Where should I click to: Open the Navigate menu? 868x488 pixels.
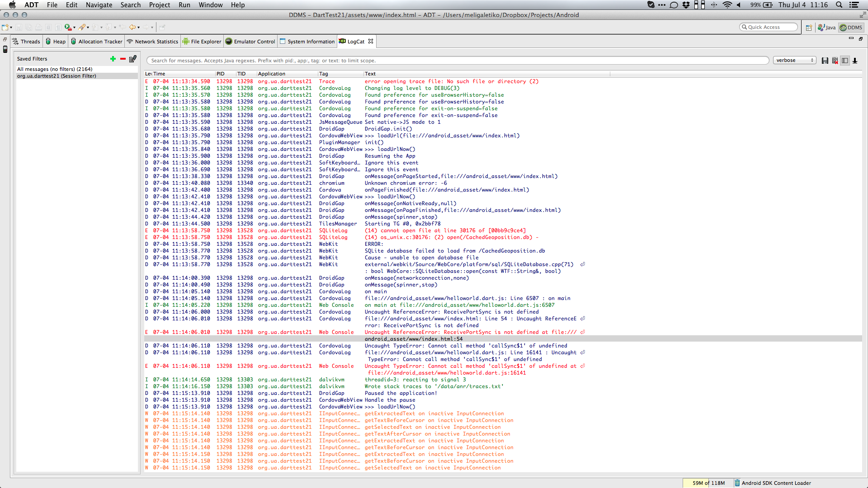(99, 5)
